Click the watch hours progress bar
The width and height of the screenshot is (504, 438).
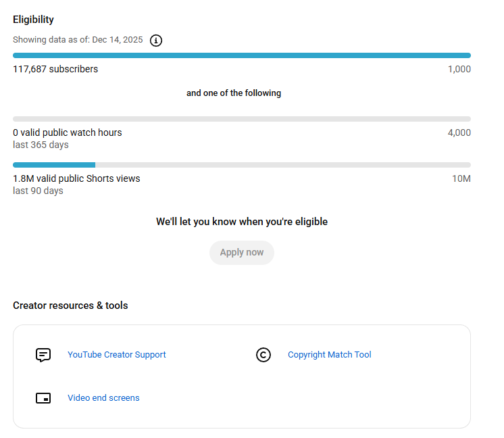click(242, 119)
